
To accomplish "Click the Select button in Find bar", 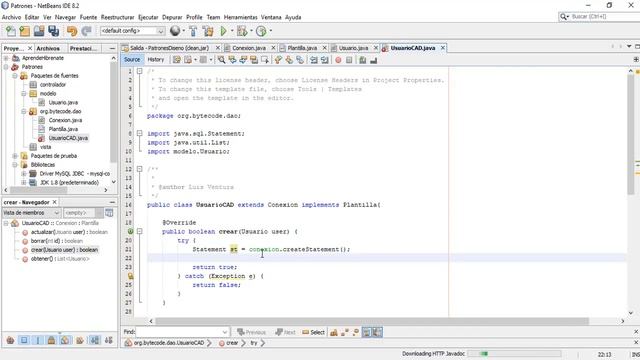I will (313, 332).
